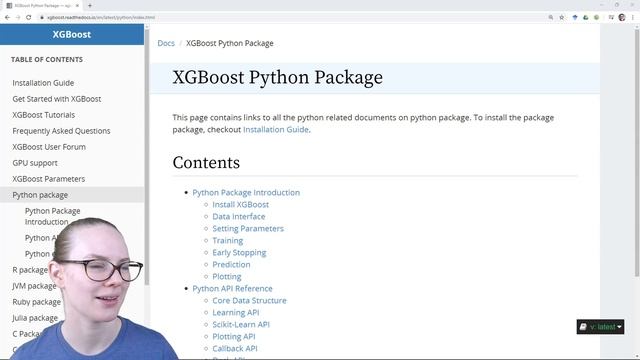Open Julia package in sidebar
This screenshot has width=640, height=360.
click(35, 318)
